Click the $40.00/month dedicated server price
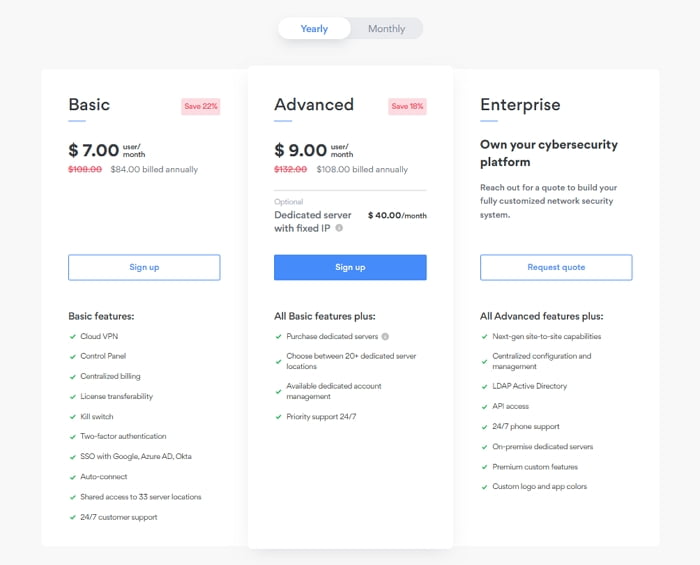This screenshot has height=565, width=700. (397, 216)
